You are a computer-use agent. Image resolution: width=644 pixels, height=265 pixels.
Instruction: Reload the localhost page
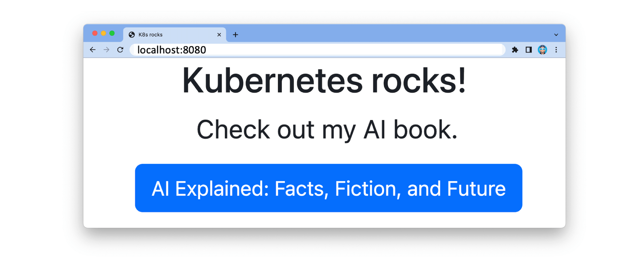120,50
